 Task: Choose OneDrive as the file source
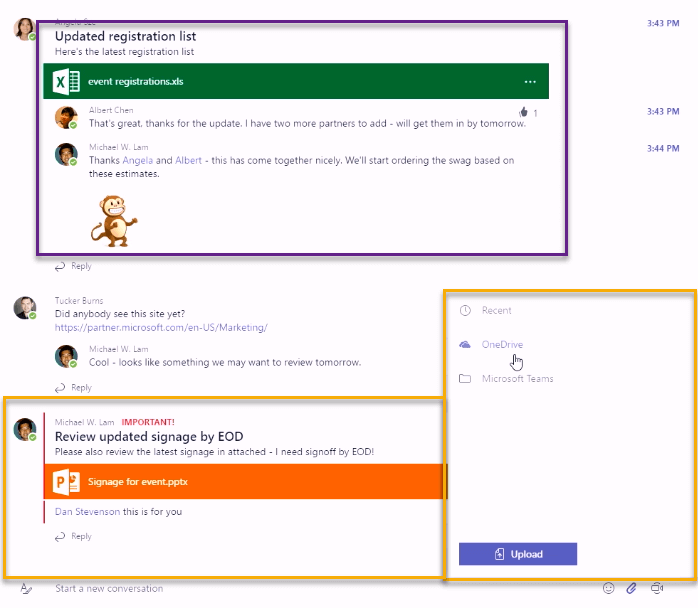click(501, 345)
